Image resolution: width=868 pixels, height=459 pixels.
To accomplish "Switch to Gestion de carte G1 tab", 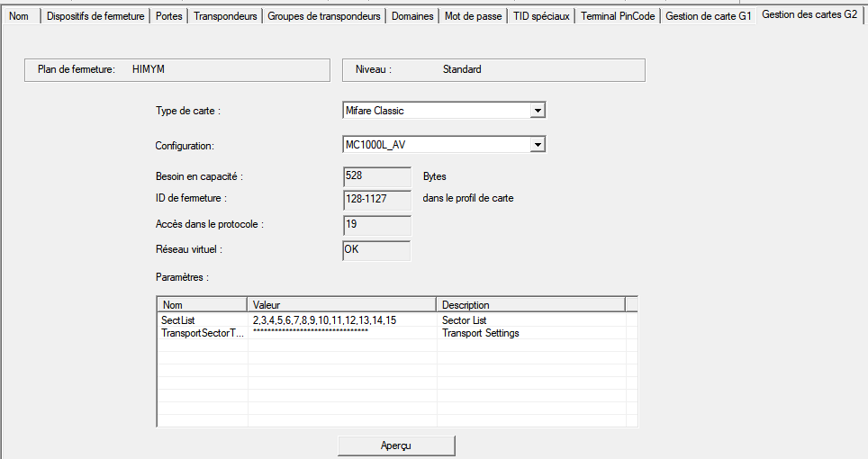I will coord(708,16).
